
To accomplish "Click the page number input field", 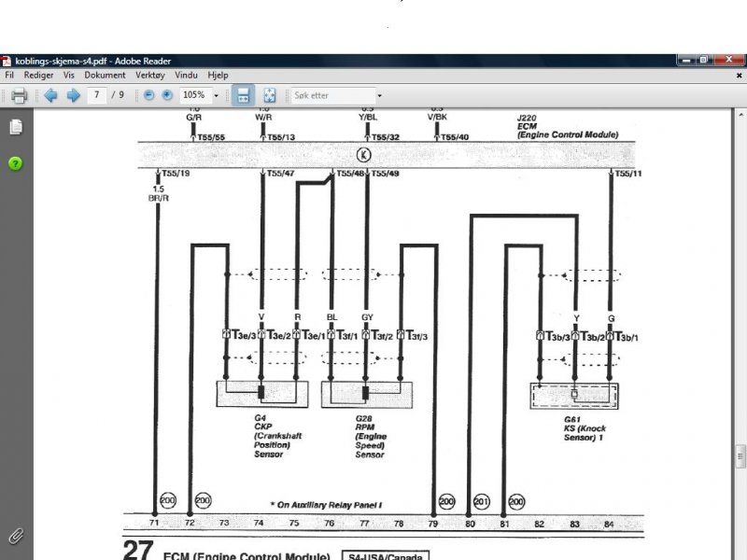I will pos(96,95).
